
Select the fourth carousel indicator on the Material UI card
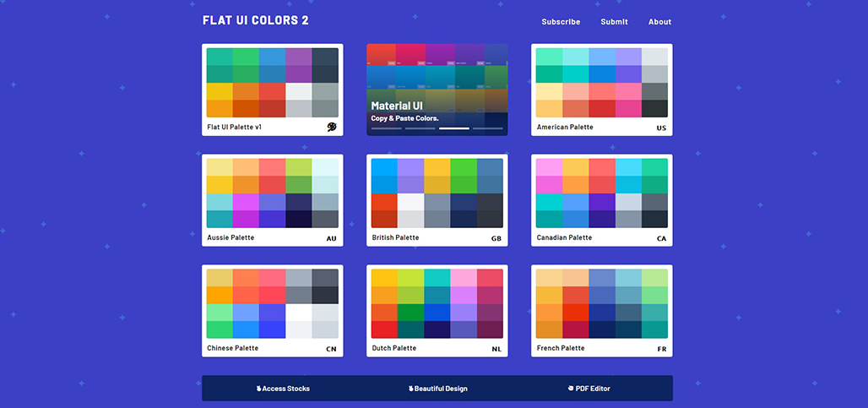point(488,128)
